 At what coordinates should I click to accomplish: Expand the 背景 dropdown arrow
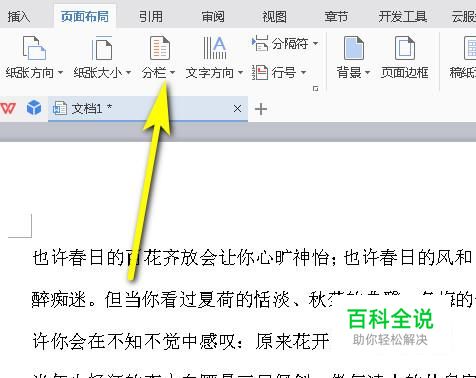click(367, 72)
